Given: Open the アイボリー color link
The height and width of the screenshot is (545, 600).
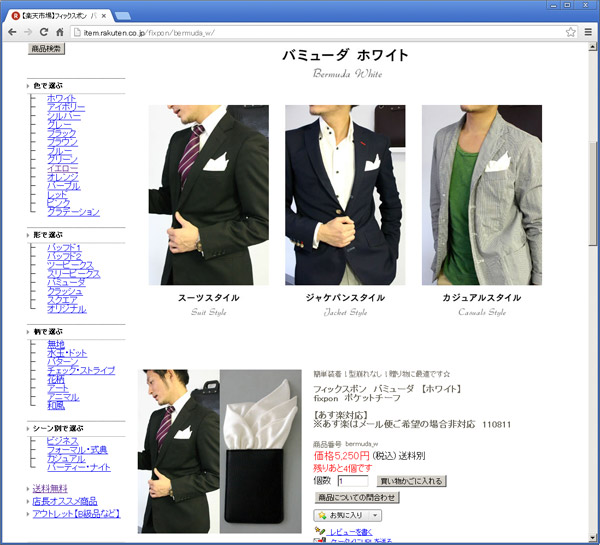Looking at the screenshot, I should 66,107.
